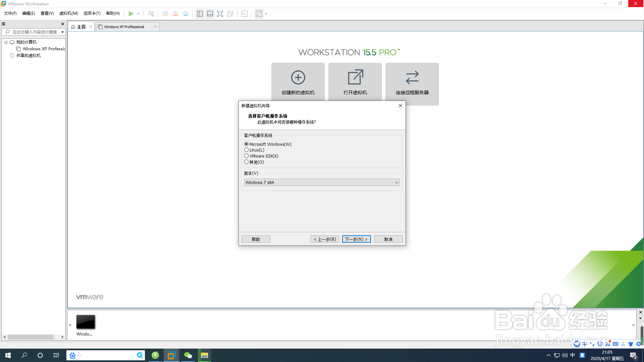The image size is (644, 362).
Task: Close the 新建虚拟机向导 dialog
Action: (400, 106)
